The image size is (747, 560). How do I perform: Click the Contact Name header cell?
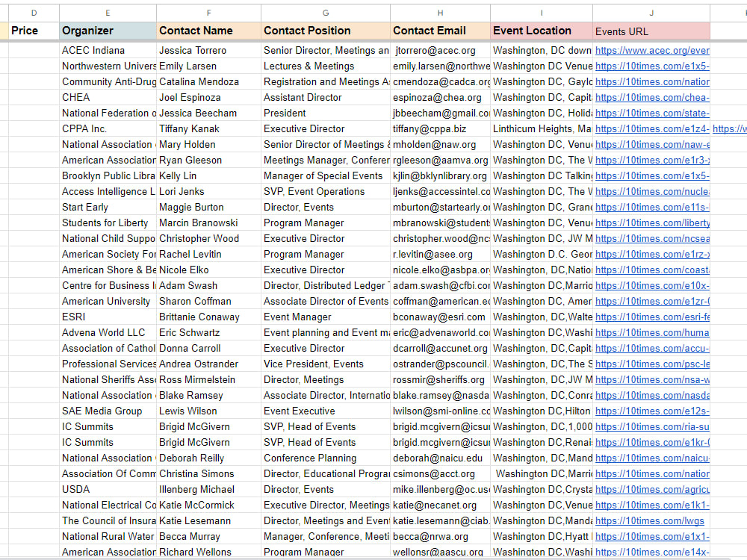[208, 31]
